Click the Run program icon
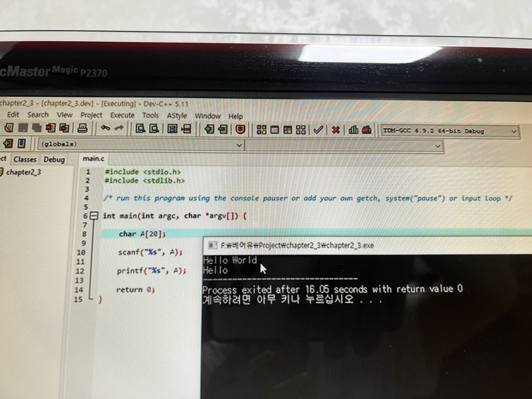This screenshot has width=532, height=399. point(274,130)
